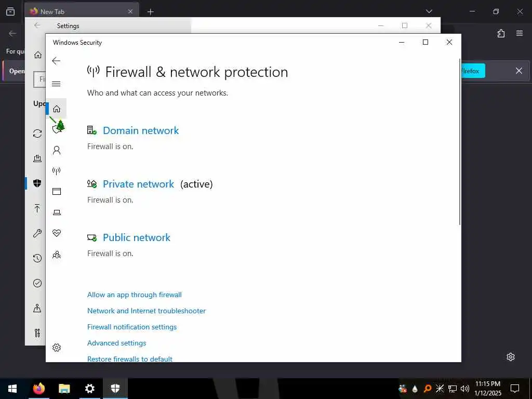The width and height of the screenshot is (532, 399).
Task: Open Domain network settings
Action: coord(141,130)
